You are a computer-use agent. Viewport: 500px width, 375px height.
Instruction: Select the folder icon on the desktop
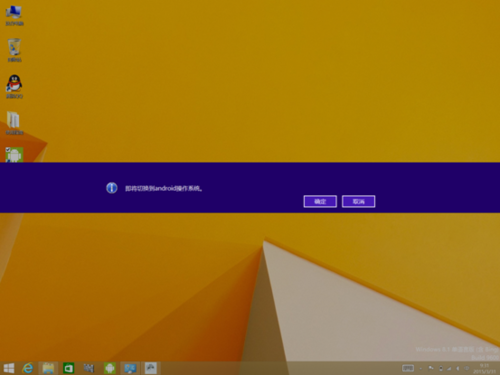click(14, 123)
